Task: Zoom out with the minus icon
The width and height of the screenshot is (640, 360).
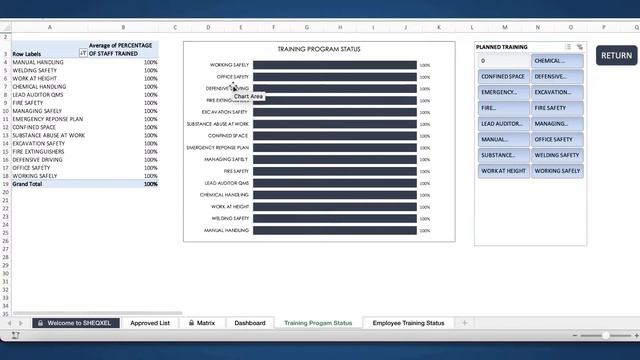Action: coord(575,336)
